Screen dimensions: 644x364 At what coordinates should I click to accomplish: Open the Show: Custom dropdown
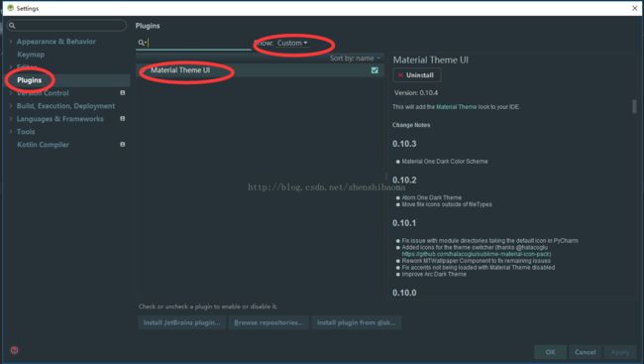click(292, 43)
